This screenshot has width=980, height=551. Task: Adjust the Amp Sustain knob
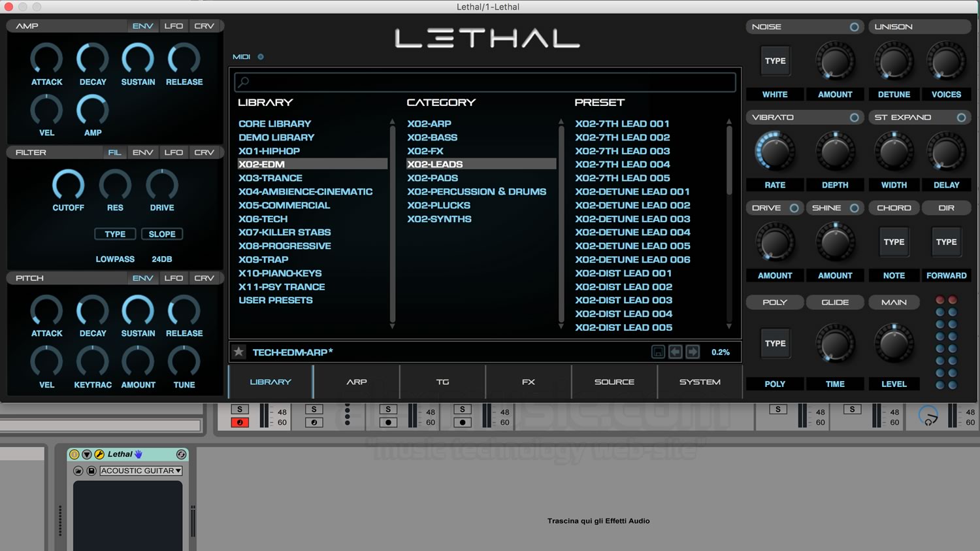[x=138, y=59]
